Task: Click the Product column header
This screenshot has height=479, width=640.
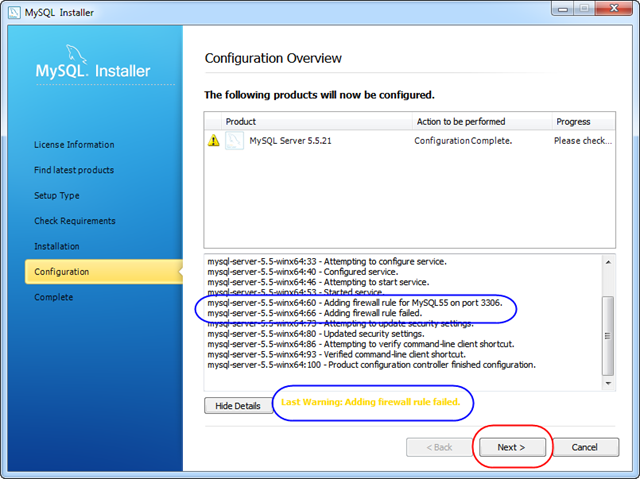Action: 317,122
